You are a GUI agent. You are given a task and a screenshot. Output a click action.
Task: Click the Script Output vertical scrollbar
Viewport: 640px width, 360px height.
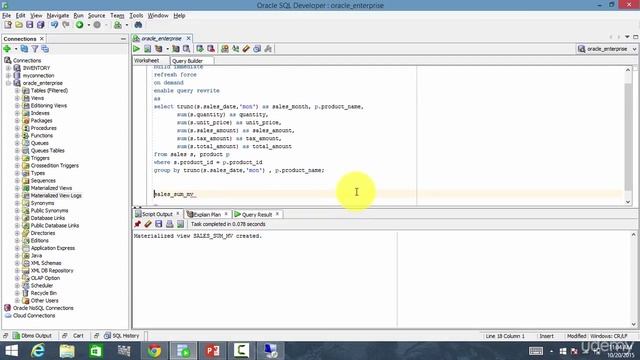633,280
